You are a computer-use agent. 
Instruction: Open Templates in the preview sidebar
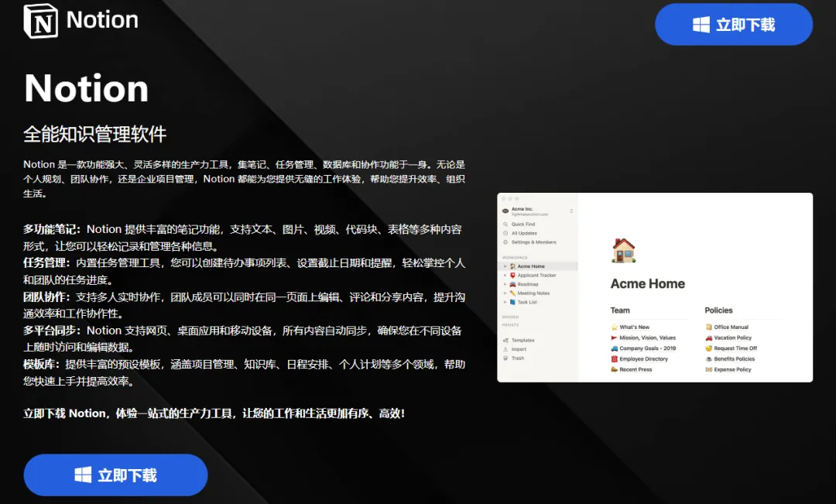518,341
